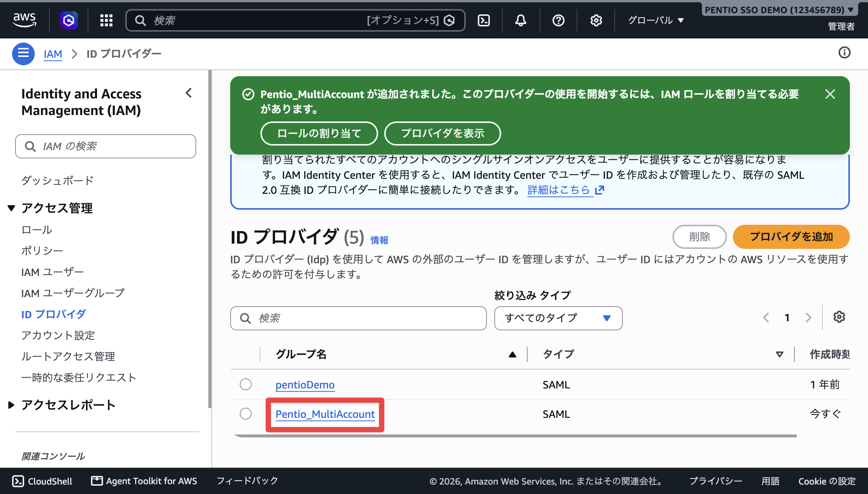This screenshot has height=494, width=868.
Task: Click the プロバイダを表示 button
Action: pos(443,133)
